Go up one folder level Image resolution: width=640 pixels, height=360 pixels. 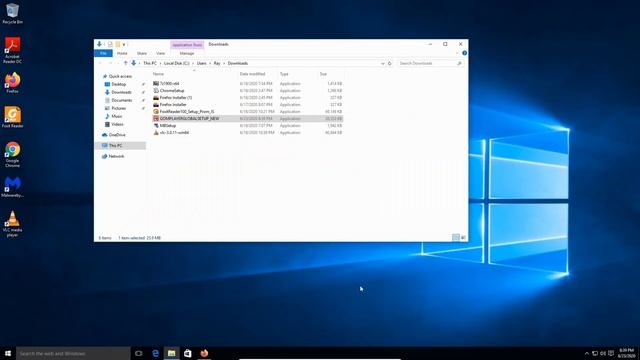tap(125, 63)
